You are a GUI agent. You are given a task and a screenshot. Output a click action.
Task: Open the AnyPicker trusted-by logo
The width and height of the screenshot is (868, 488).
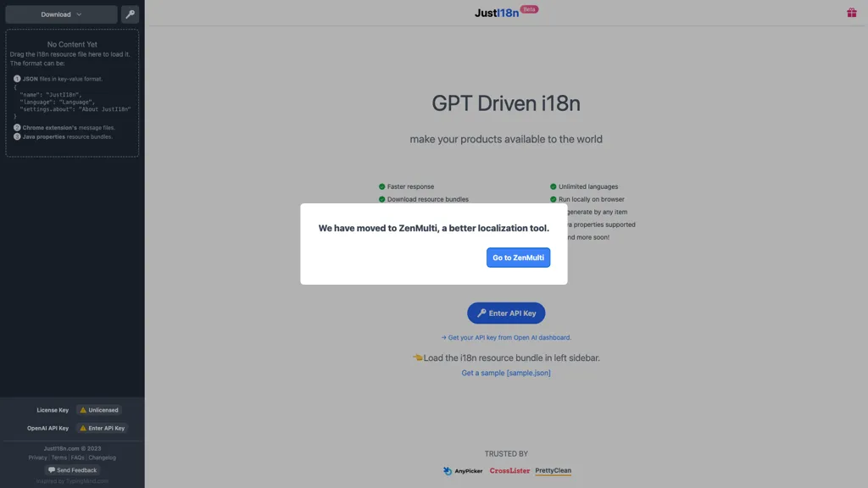tap(463, 471)
